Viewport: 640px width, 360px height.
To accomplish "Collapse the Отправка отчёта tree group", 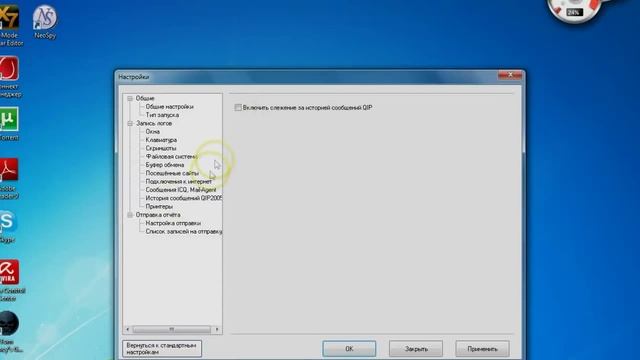I will (x=130, y=215).
